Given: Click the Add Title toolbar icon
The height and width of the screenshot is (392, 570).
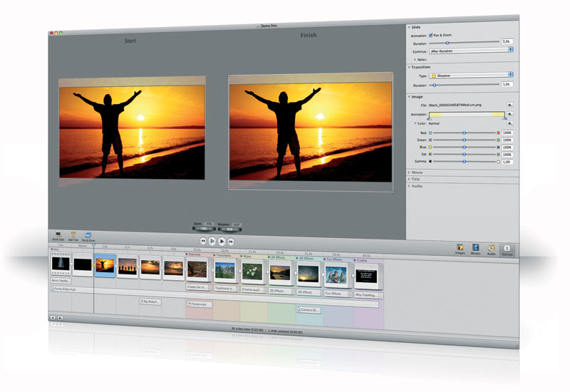Looking at the screenshot, I should tap(73, 237).
